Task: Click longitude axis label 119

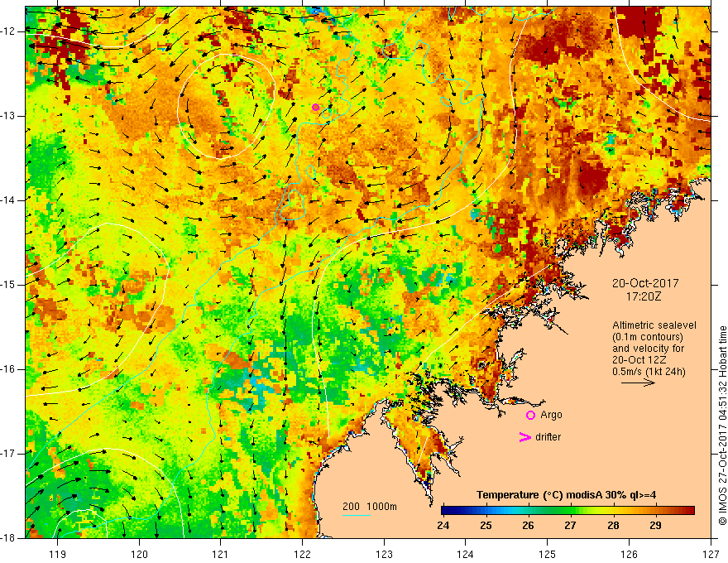Action: tap(58, 554)
